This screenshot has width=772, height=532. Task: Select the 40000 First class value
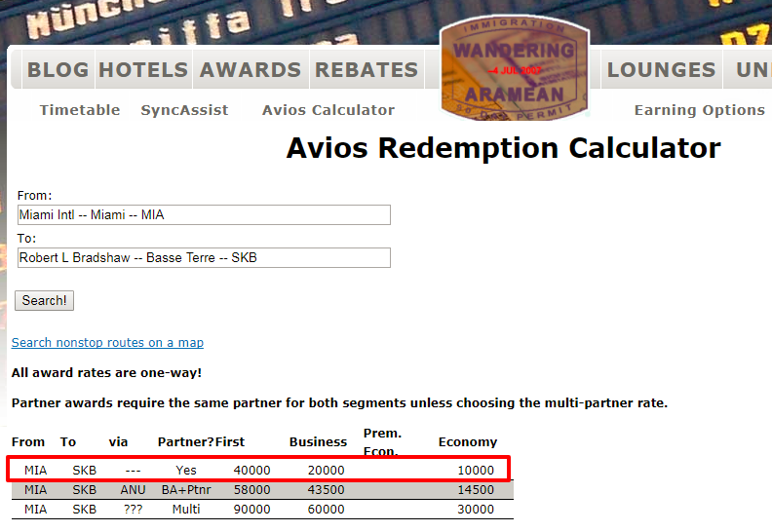click(251, 470)
